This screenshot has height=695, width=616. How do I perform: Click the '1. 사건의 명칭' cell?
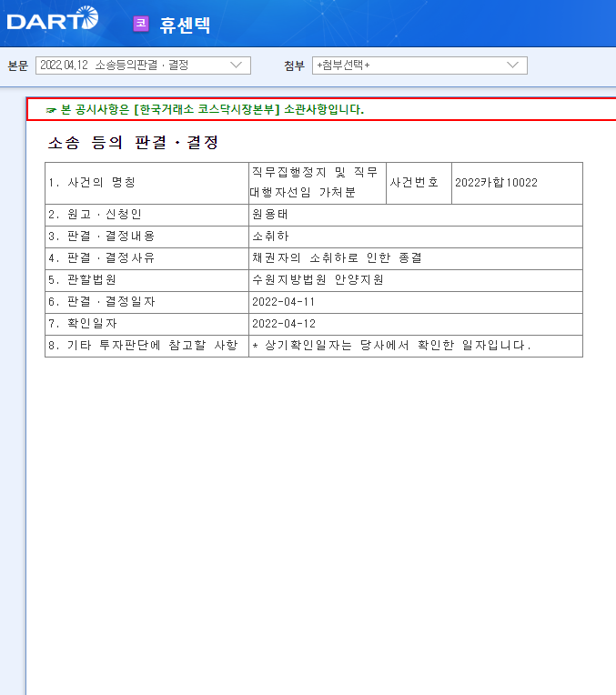click(146, 183)
